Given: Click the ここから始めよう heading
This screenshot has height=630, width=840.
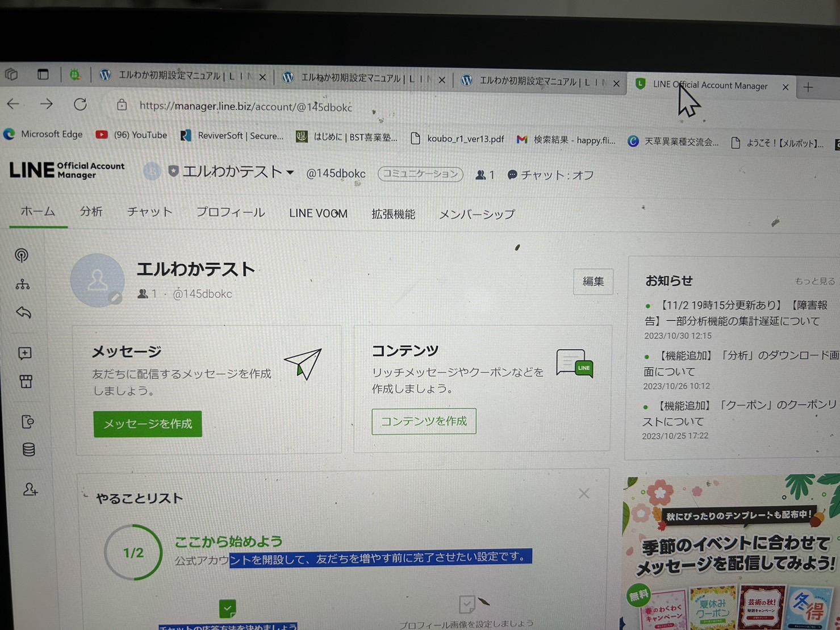Looking at the screenshot, I should pyautogui.click(x=228, y=541).
